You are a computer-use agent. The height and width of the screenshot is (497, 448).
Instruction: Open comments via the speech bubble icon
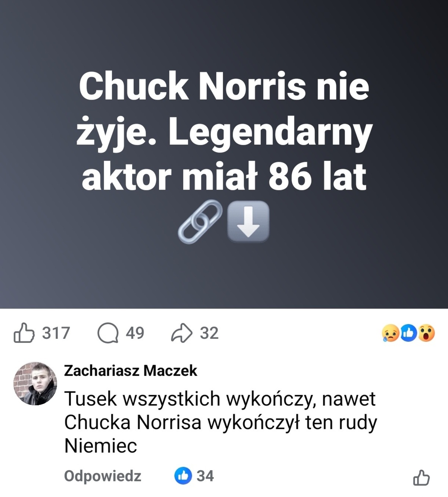coord(108,333)
